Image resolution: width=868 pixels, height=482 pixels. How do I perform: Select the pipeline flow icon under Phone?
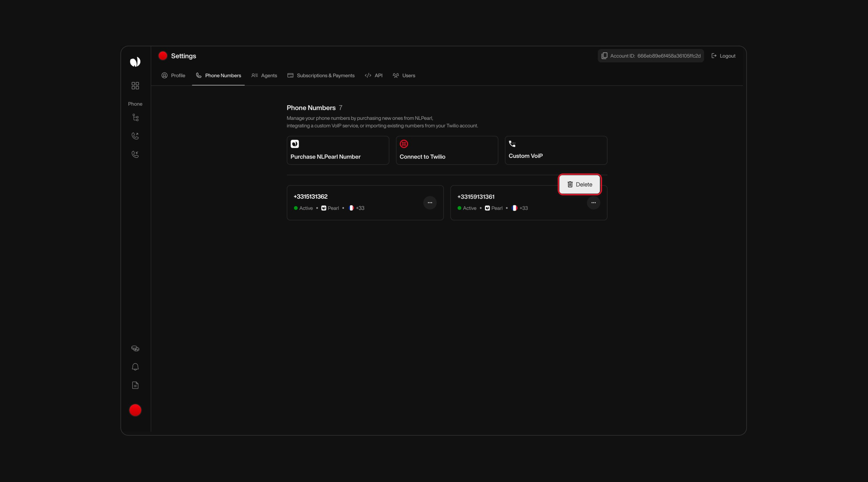click(135, 117)
